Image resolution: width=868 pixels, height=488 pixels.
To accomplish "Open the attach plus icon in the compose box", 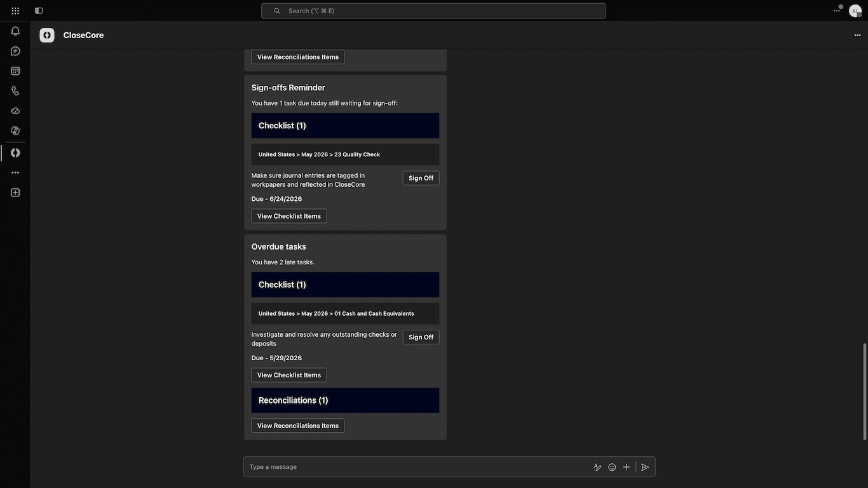I will [x=627, y=467].
